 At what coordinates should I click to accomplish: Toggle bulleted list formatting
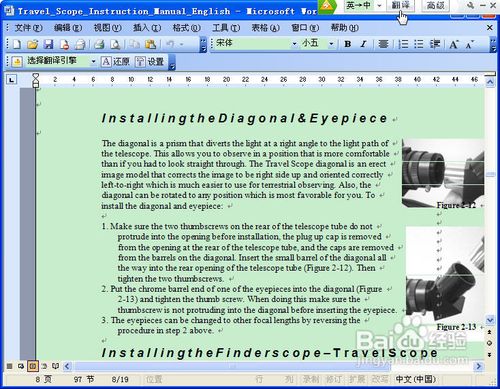point(419,44)
